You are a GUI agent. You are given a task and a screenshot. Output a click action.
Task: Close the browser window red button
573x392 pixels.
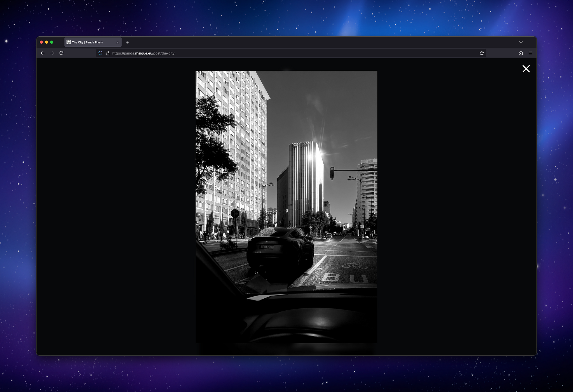pyautogui.click(x=41, y=42)
